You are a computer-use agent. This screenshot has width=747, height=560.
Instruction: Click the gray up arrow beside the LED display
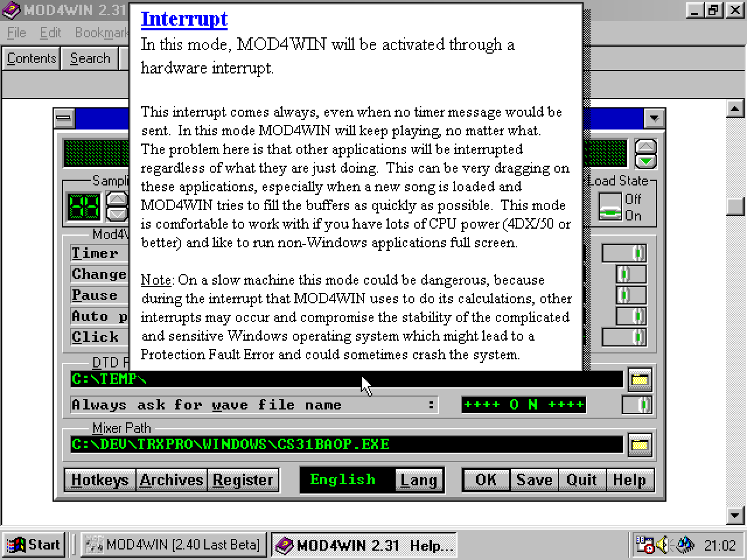[645, 147]
